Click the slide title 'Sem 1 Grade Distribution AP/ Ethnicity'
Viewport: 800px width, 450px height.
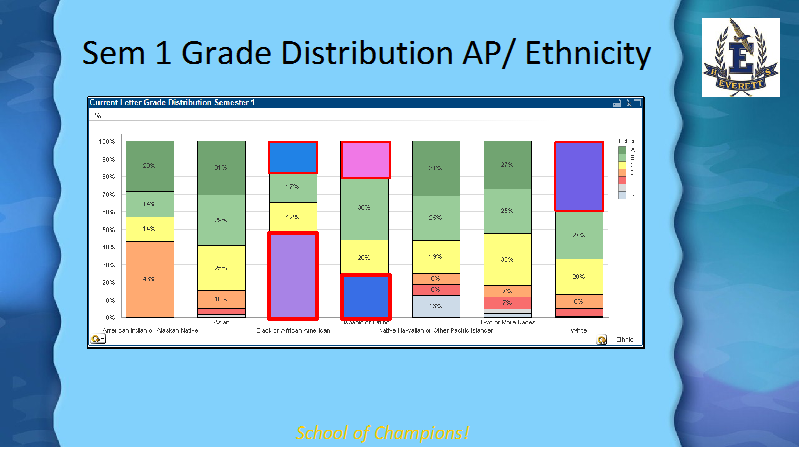coord(366,53)
